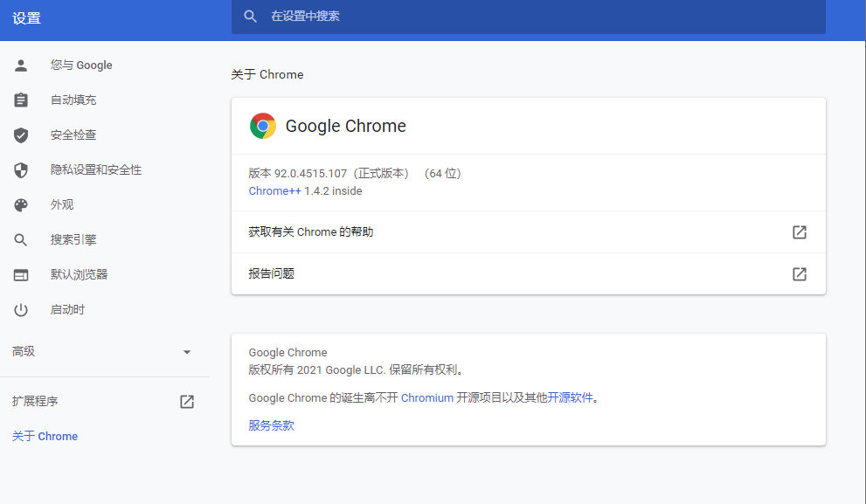
Task: Click the 版权所有 2021 Google LLC text
Action: tap(355, 369)
